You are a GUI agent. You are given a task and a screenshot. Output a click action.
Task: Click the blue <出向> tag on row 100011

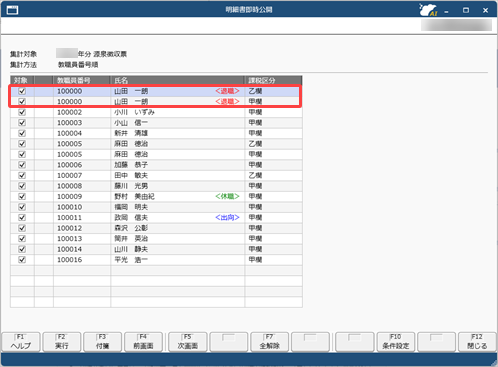coord(227,218)
